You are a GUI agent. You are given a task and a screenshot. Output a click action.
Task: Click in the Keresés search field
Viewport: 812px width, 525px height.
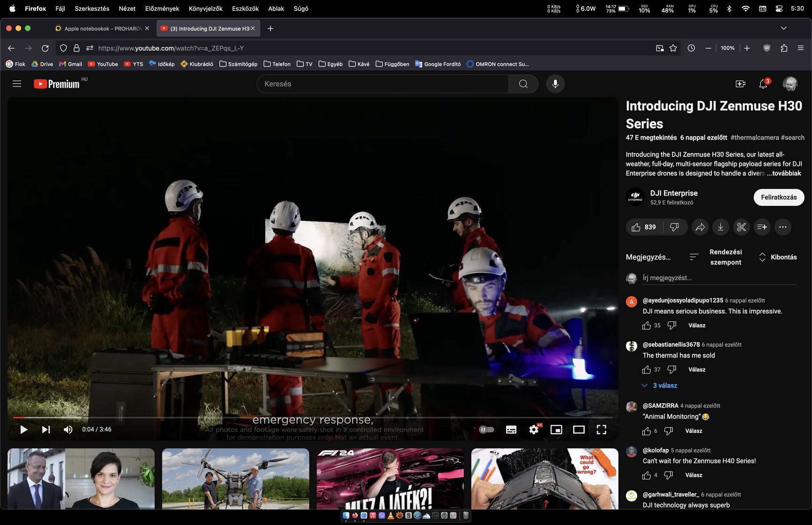coord(383,84)
